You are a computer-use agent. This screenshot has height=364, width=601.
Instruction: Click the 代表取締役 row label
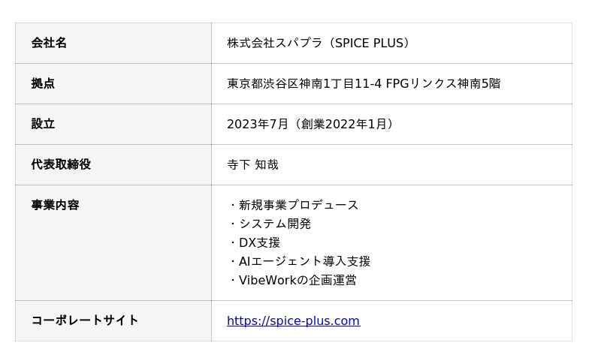click(61, 165)
